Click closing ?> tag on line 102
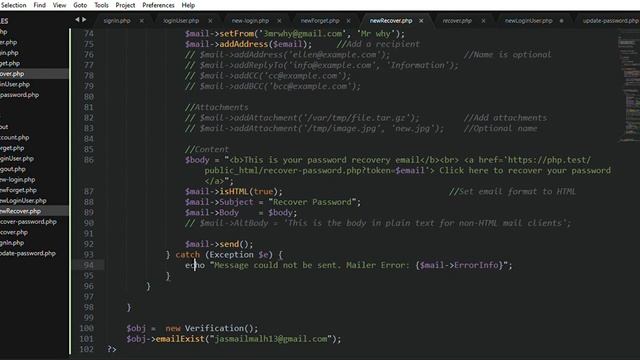640x360 pixels. (x=112, y=350)
